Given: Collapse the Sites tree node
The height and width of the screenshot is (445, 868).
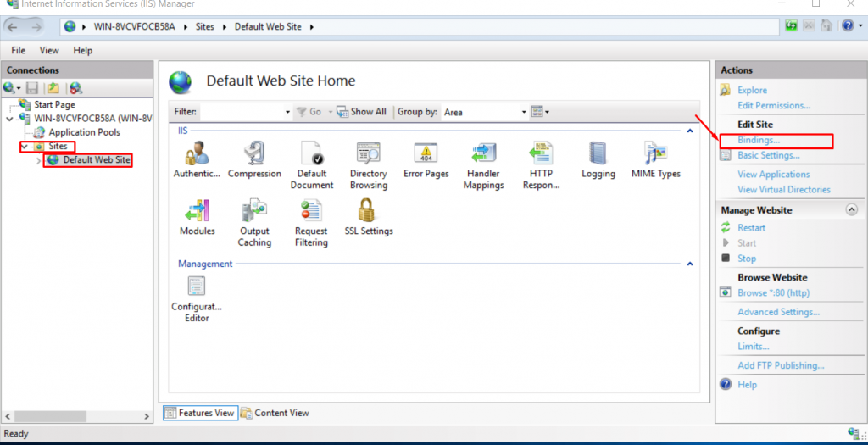Looking at the screenshot, I should pos(25,147).
